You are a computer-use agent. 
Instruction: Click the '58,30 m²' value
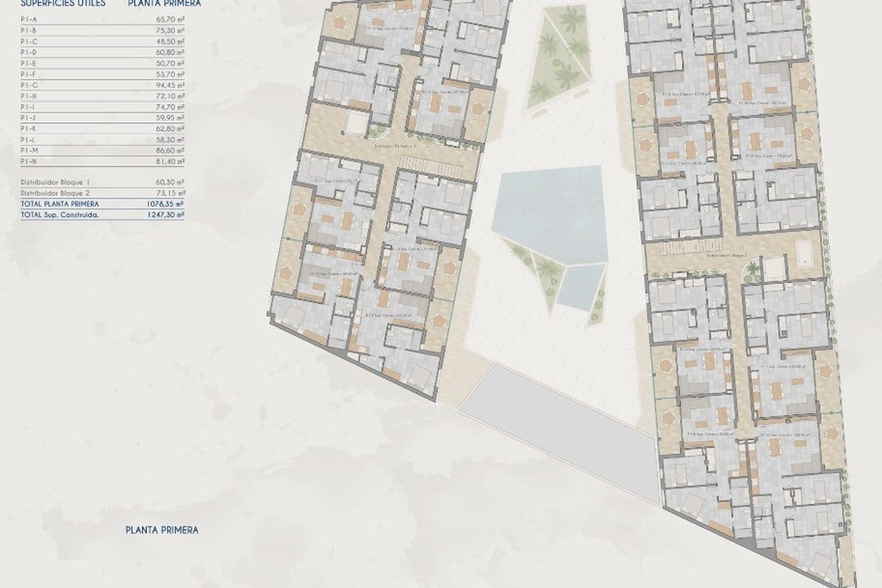pos(171,139)
